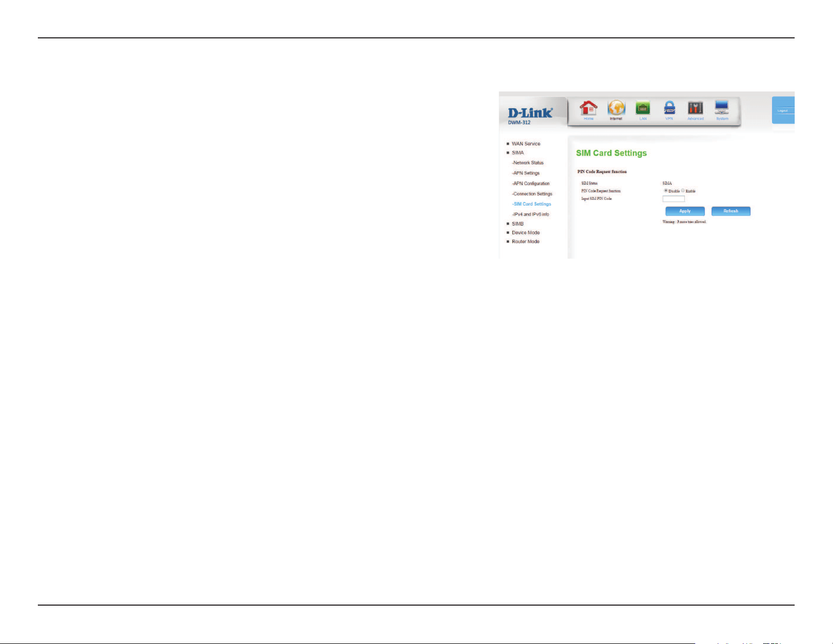Open the LAN port icon
The height and width of the screenshot is (644, 833).
tap(643, 108)
